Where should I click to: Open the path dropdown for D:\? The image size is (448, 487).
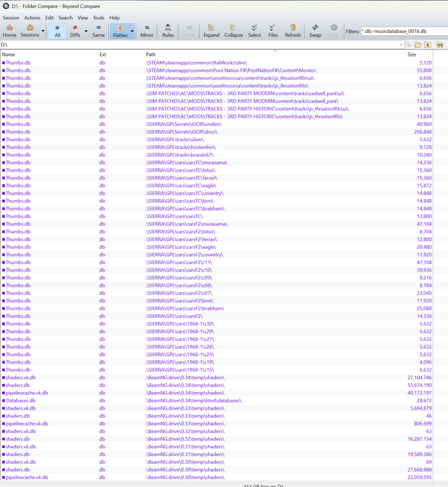(x=401, y=44)
